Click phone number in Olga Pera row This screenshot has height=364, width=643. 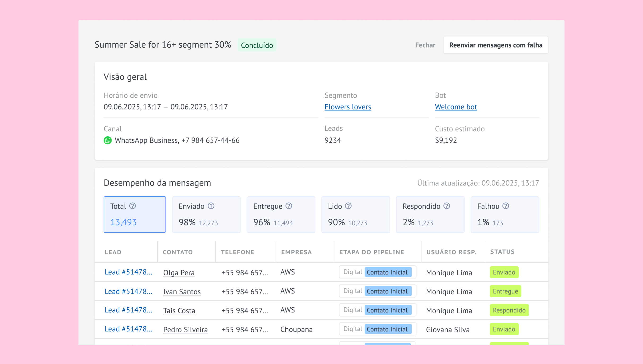pos(245,273)
